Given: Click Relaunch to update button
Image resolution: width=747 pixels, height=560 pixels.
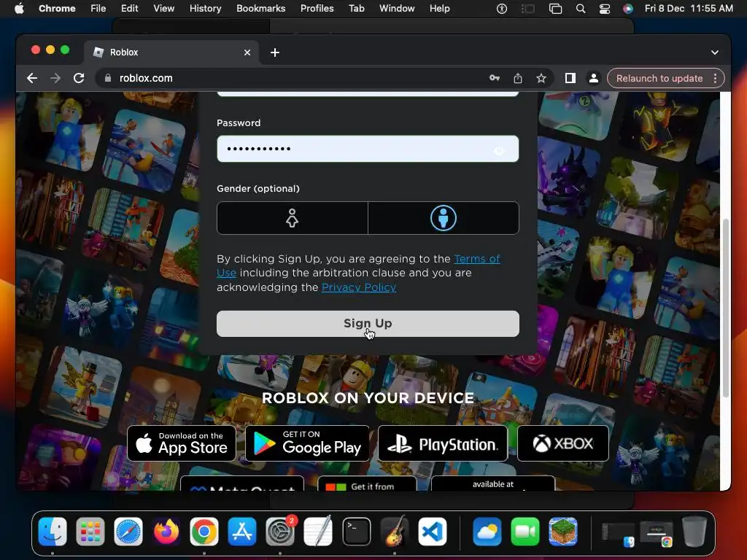Looking at the screenshot, I should click(x=659, y=78).
